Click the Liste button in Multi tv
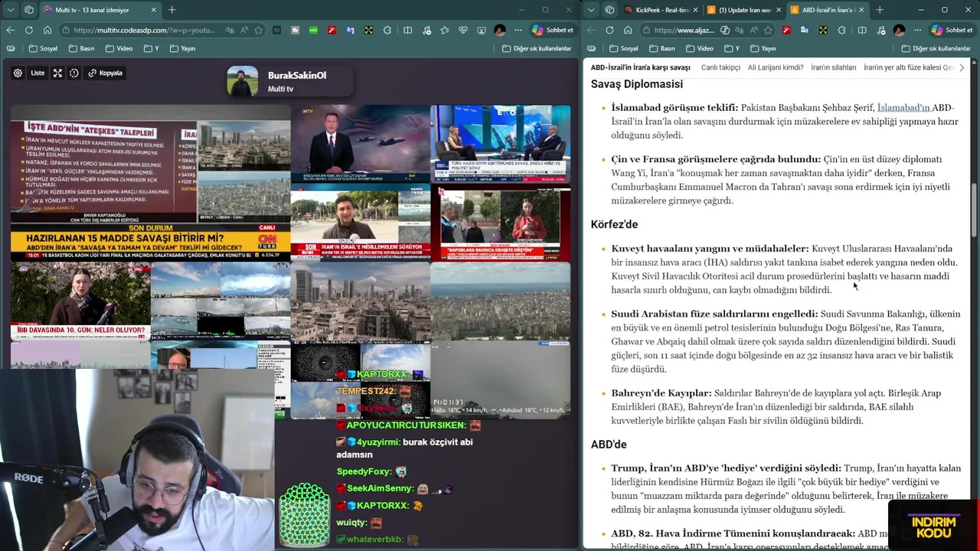This screenshot has width=980, height=551. (38, 73)
